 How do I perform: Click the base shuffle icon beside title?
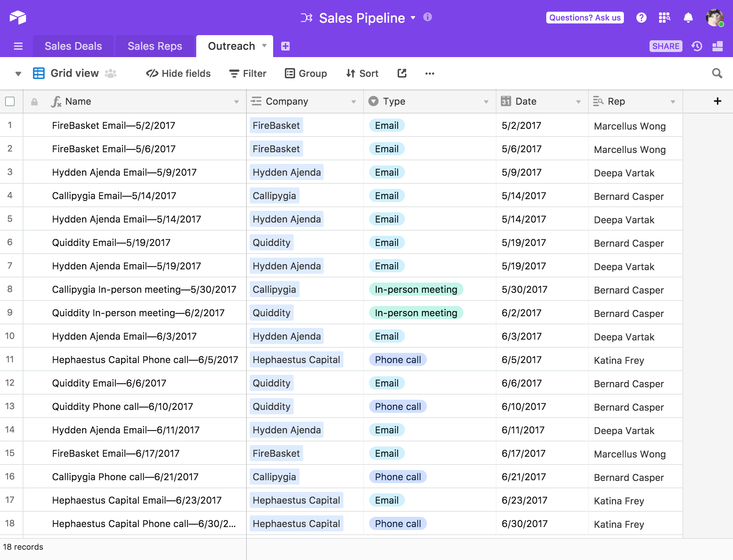(x=306, y=18)
